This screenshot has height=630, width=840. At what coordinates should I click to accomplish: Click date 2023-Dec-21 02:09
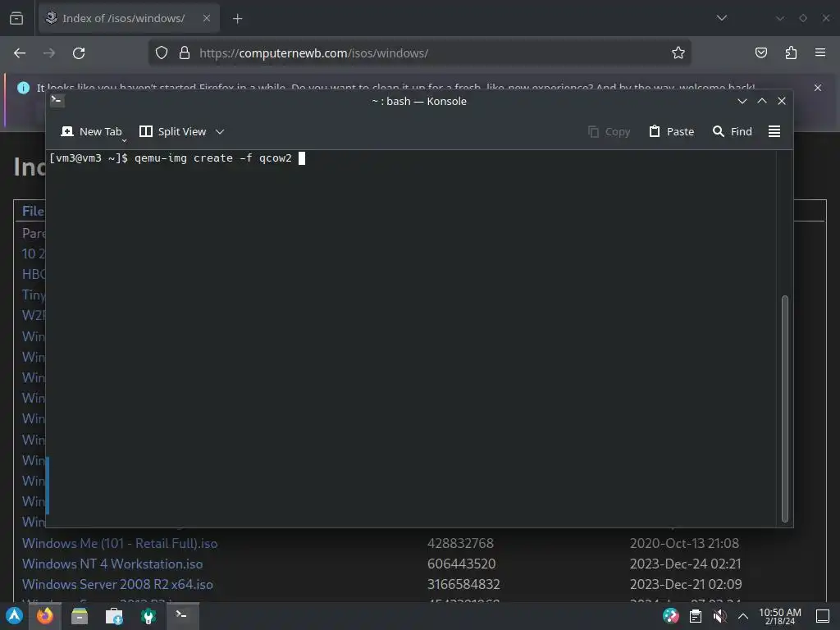pos(686,584)
